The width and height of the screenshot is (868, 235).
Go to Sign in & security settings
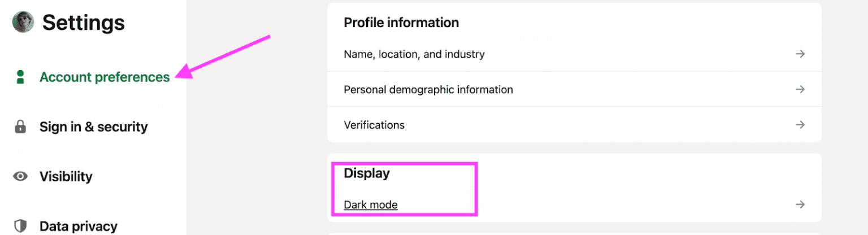tap(93, 127)
